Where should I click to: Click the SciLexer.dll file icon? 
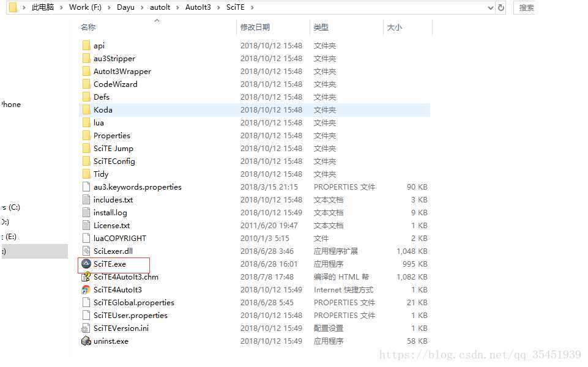point(86,251)
